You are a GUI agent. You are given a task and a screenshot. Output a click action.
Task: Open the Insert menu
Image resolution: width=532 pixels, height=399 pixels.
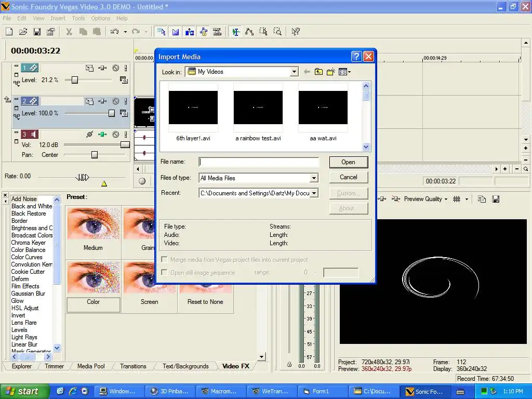click(58, 18)
